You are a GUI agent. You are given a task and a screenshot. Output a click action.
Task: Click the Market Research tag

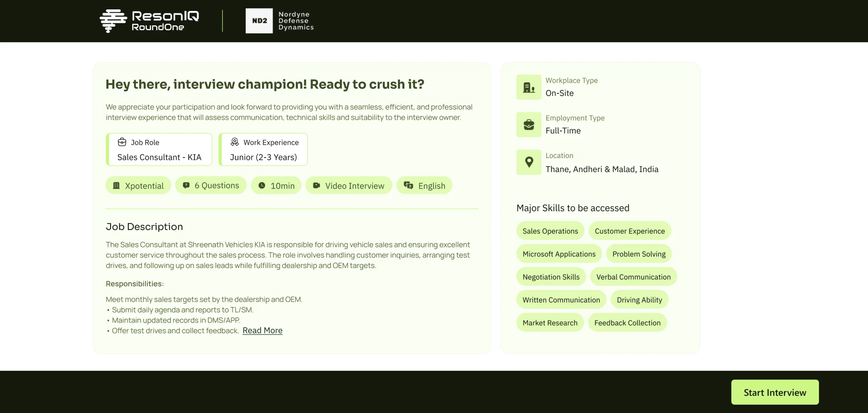click(x=550, y=323)
